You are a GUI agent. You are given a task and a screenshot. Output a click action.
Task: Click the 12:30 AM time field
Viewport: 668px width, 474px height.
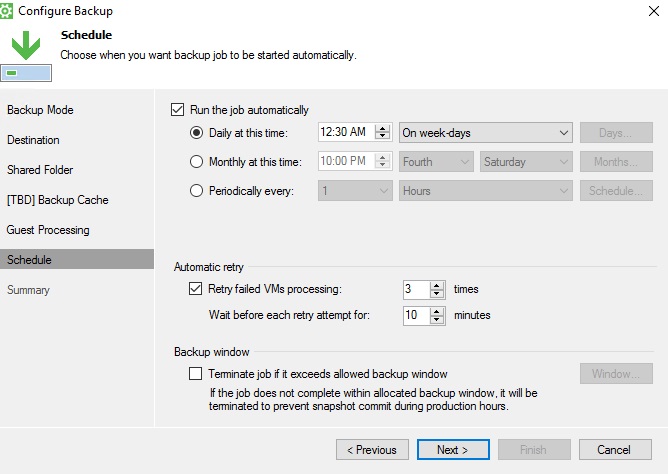coord(347,132)
